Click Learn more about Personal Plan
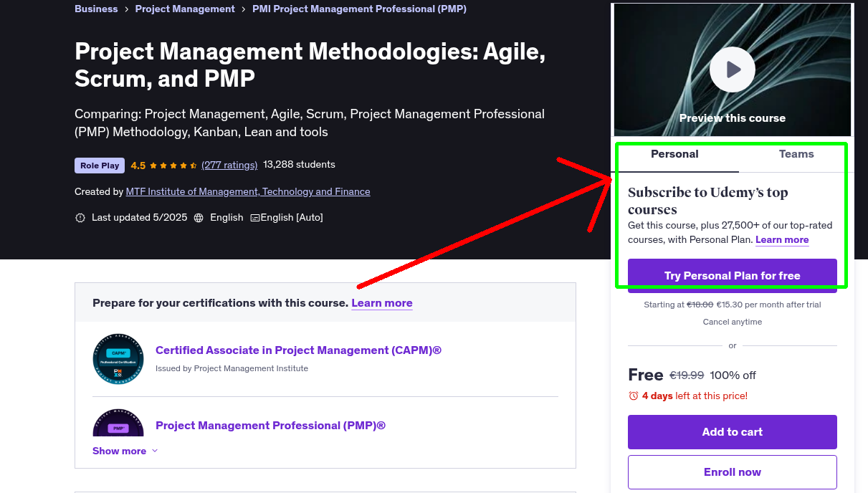This screenshot has width=868, height=493. (782, 240)
